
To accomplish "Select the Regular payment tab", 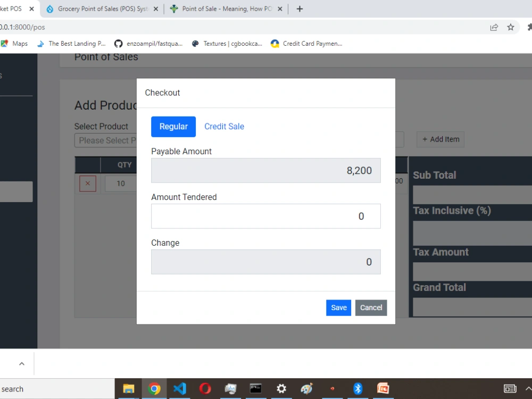I will coord(173,127).
